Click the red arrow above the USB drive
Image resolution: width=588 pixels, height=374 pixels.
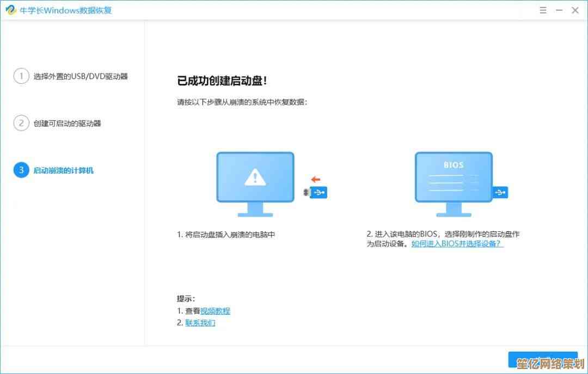tap(316, 179)
